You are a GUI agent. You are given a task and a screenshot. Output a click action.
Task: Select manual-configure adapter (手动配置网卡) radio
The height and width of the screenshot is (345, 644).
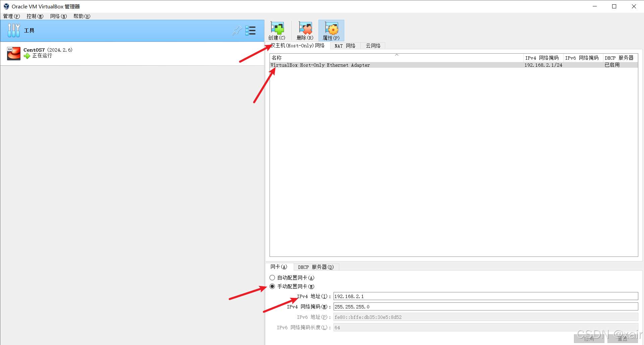(x=272, y=286)
